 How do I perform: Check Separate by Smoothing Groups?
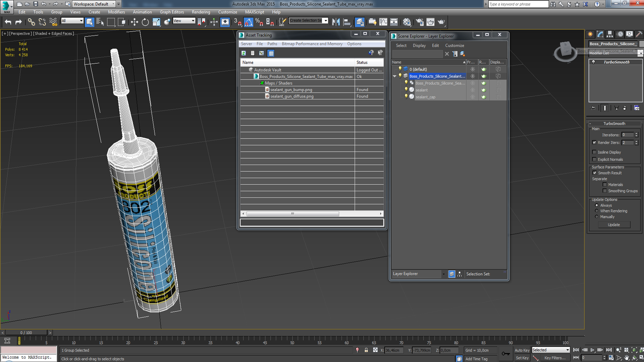tap(604, 191)
